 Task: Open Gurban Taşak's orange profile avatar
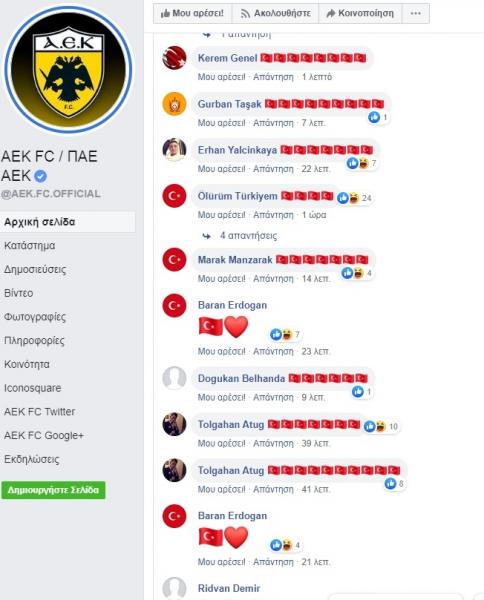(x=174, y=104)
